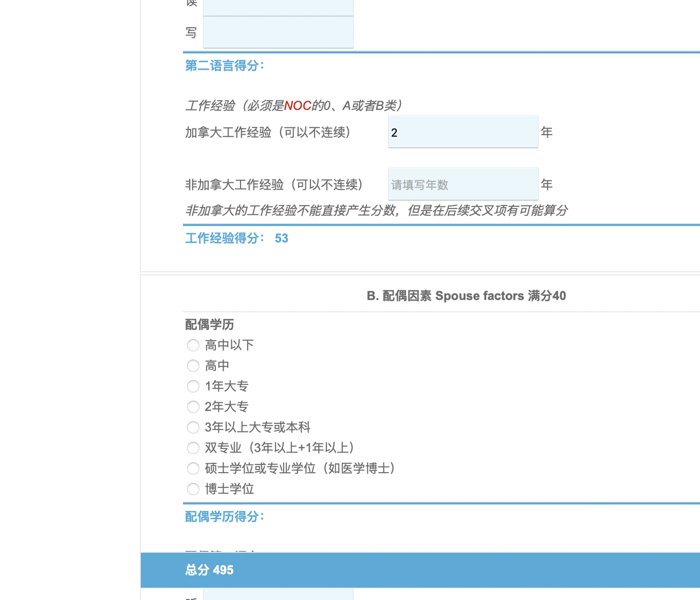Select the 高中 spouse education option
Image resolution: width=700 pixels, height=600 pixels.
(x=193, y=366)
